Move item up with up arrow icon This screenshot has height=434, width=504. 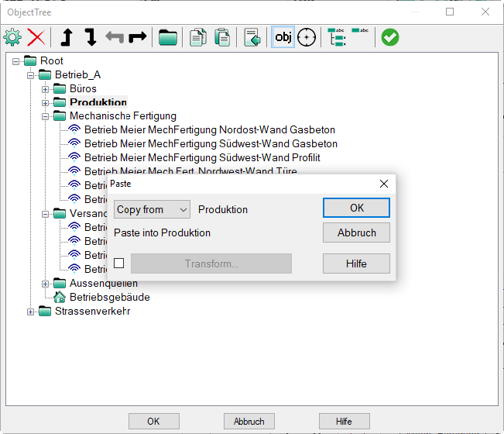[67, 37]
